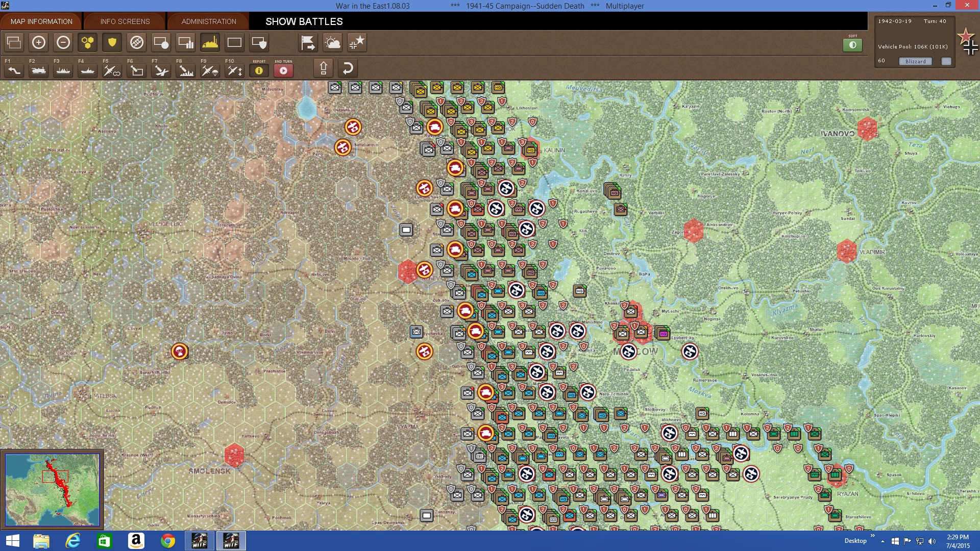The width and height of the screenshot is (980, 551).
Task: Show hidden system tray icons
Action: (x=883, y=541)
